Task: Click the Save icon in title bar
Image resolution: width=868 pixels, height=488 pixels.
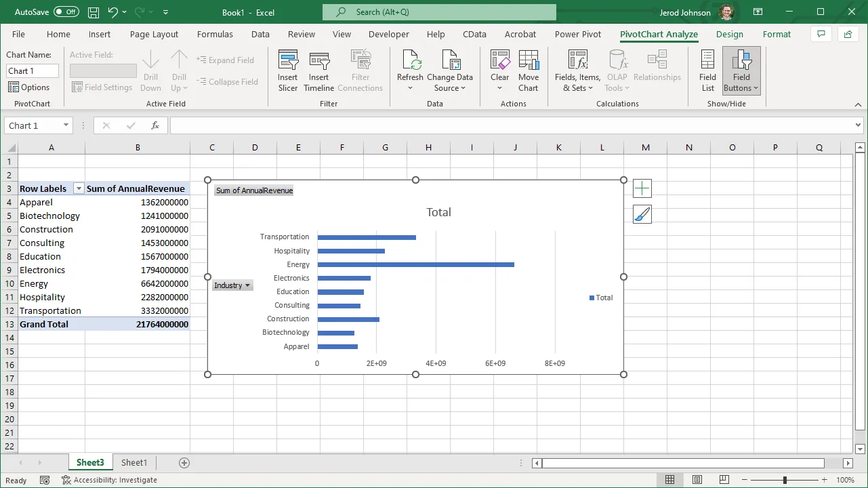Action: click(x=94, y=12)
